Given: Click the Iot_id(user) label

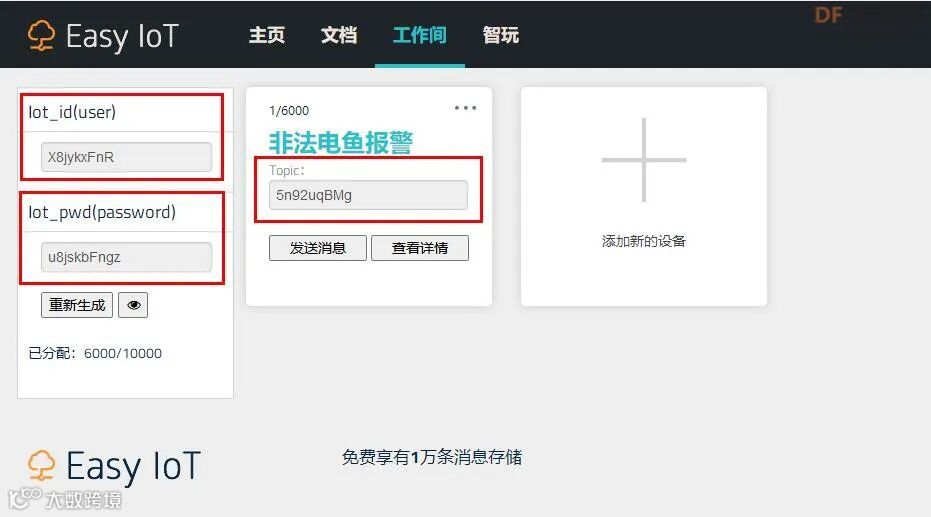Looking at the screenshot, I should point(72,112).
